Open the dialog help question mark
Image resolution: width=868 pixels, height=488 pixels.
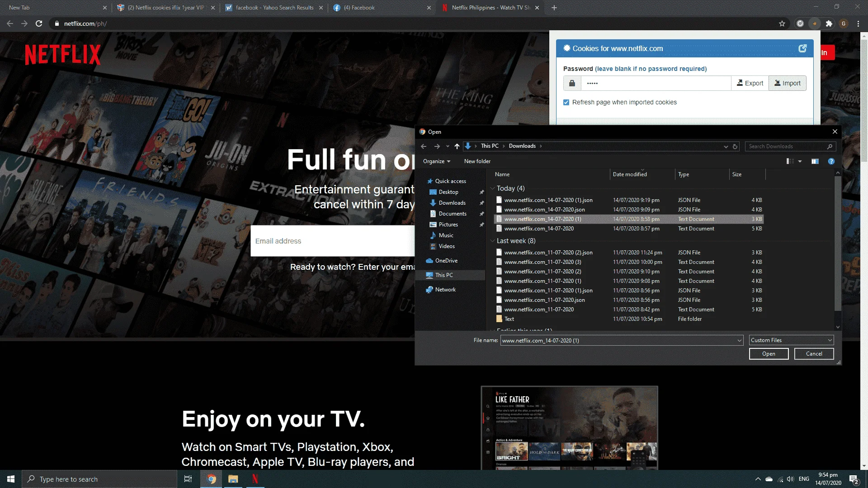coord(831,161)
